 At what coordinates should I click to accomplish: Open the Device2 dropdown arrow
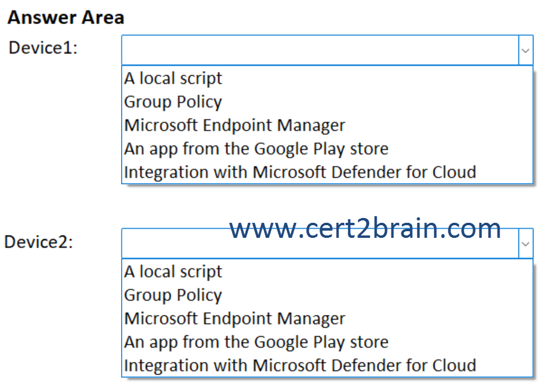tap(526, 244)
